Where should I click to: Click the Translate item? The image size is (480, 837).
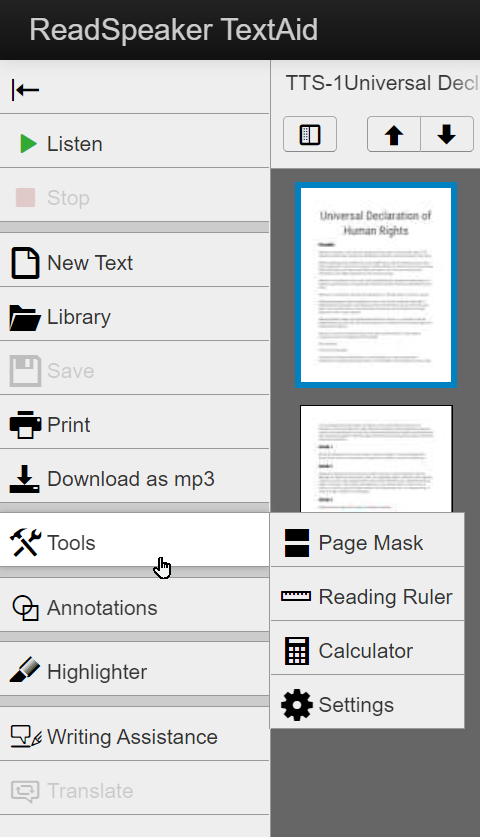[134, 789]
